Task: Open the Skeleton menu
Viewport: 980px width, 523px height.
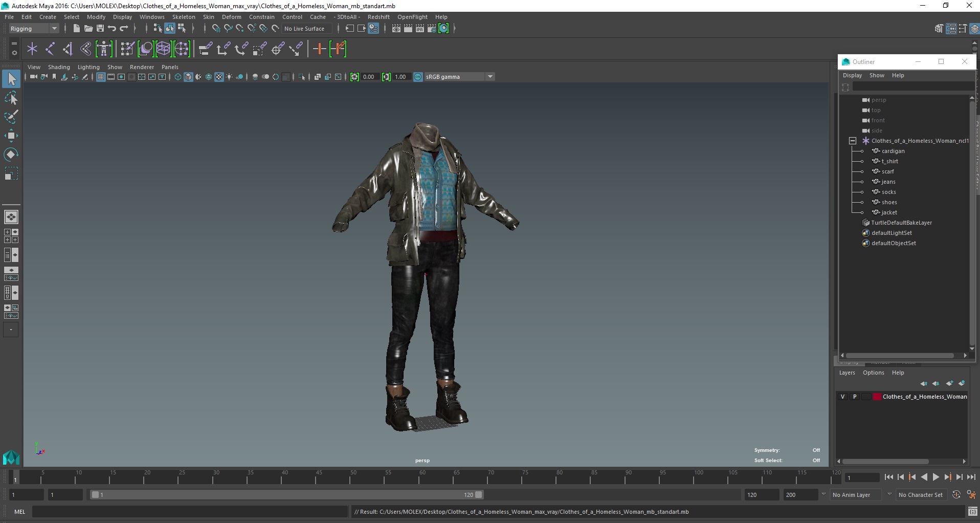Action: [x=184, y=17]
